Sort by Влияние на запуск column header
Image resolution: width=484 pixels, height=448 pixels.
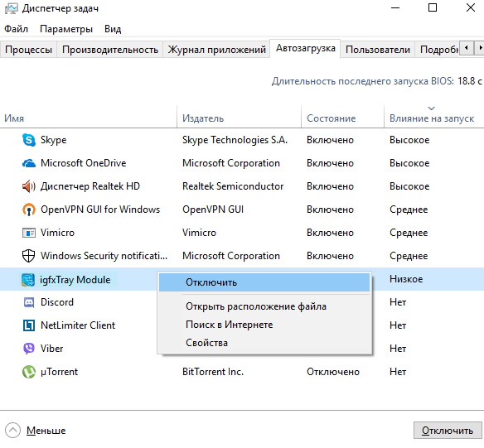(433, 117)
